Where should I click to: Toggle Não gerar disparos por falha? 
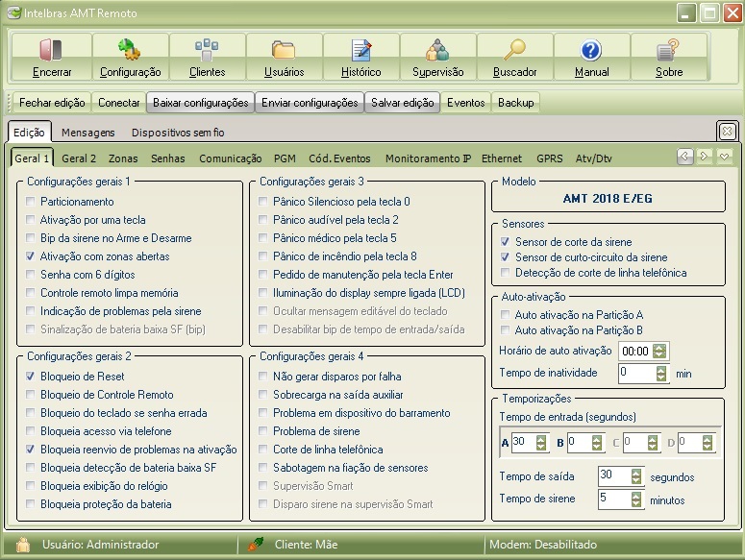pyautogui.click(x=262, y=376)
